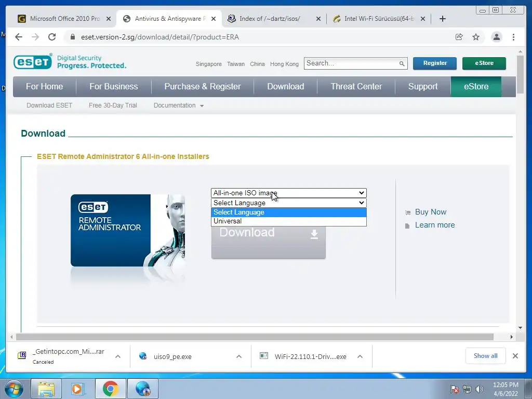Image resolution: width=532 pixels, height=399 pixels.
Task: Close the Index of /~dartz/isos/ tab
Action: (318, 19)
